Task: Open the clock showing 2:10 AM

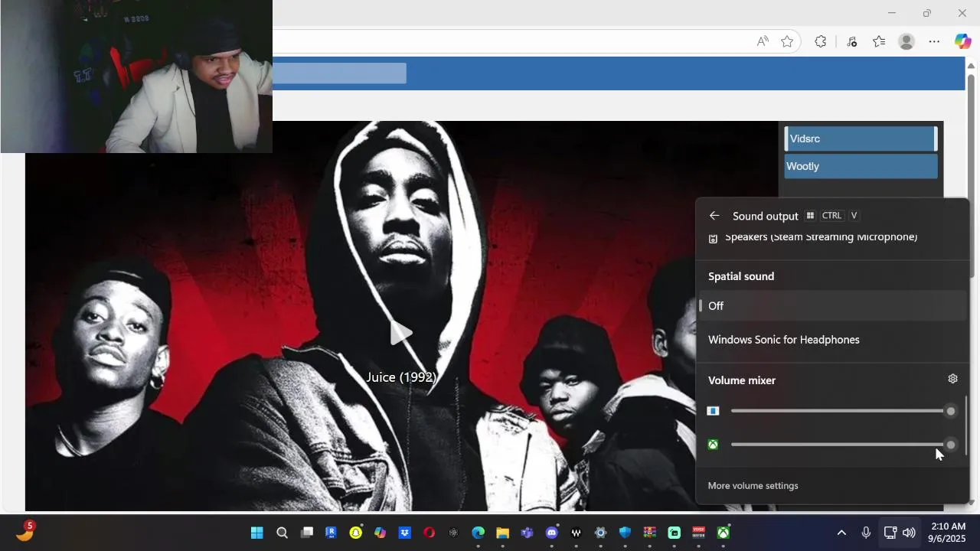Action: coord(948,533)
